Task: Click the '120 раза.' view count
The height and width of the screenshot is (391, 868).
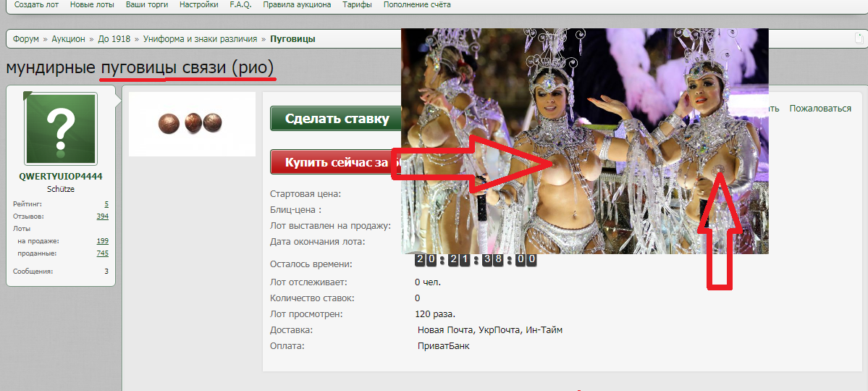Action: (435, 314)
